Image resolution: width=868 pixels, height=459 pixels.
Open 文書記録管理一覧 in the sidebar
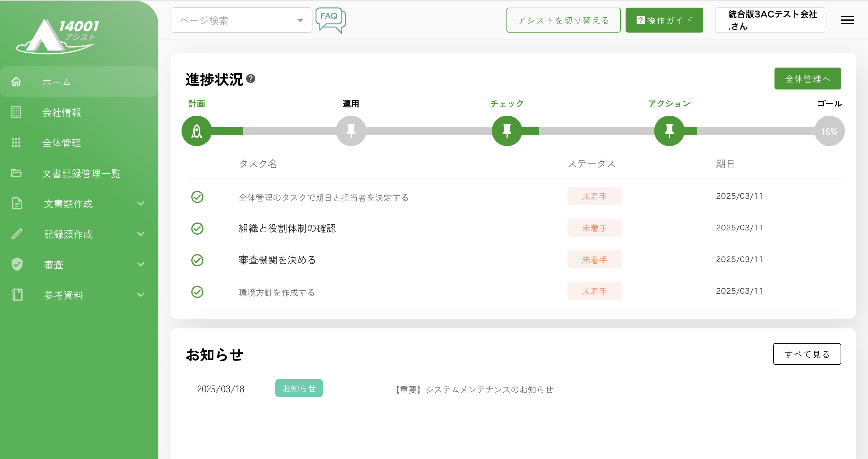[x=81, y=173]
